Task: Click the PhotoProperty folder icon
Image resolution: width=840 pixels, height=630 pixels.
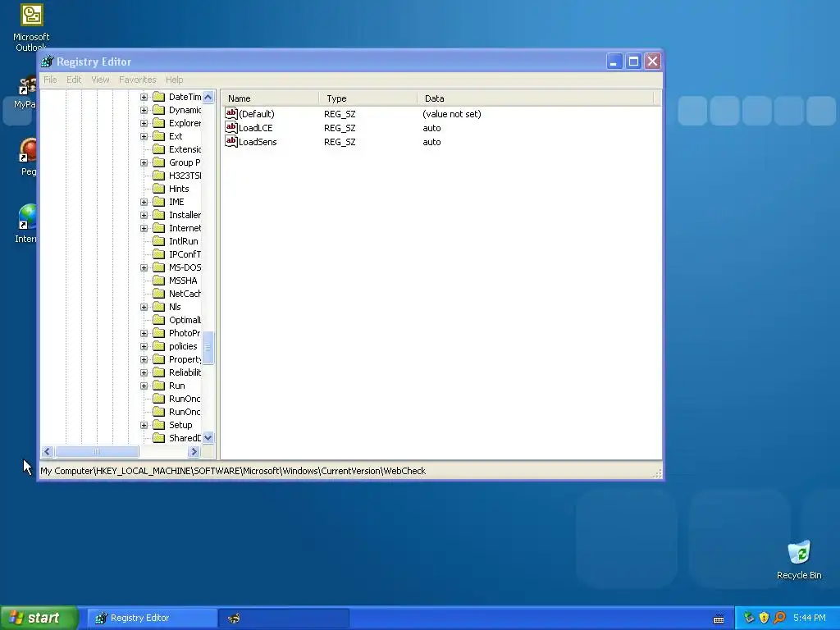Action: [x=158, y=333]
